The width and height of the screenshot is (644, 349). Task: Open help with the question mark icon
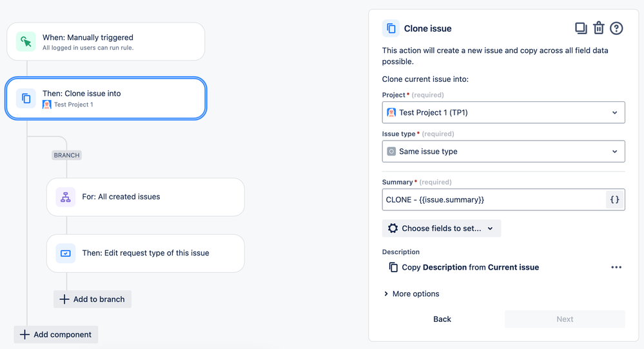click(616, 28)
